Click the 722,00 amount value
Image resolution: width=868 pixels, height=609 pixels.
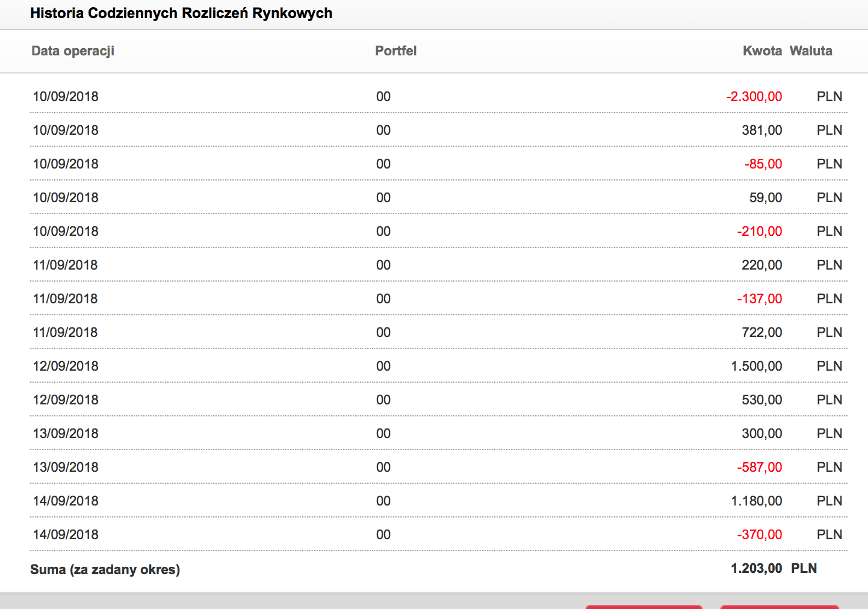tap(761, 333)
